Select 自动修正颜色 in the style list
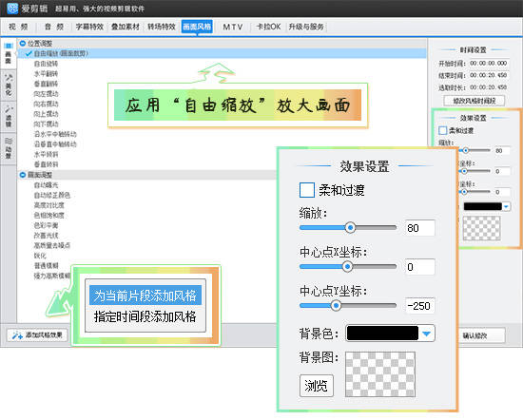 (52, 195)
